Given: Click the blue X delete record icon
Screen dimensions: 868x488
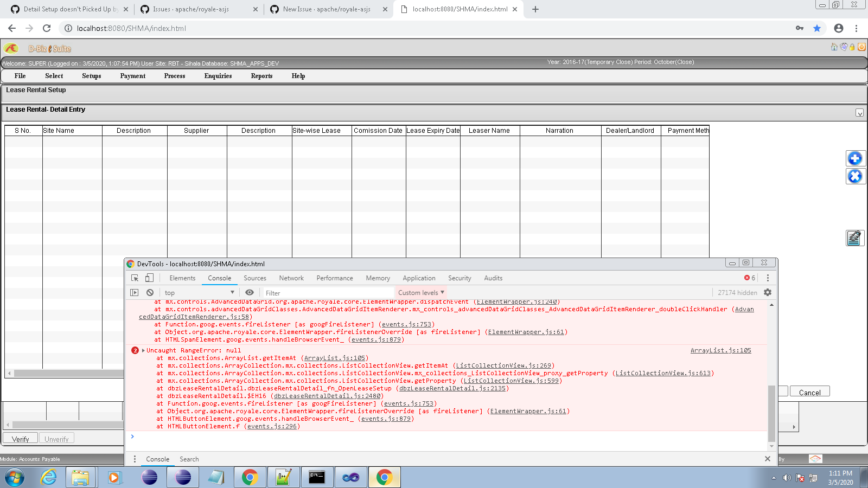Looking at the screenshot, I should [855, 176].
